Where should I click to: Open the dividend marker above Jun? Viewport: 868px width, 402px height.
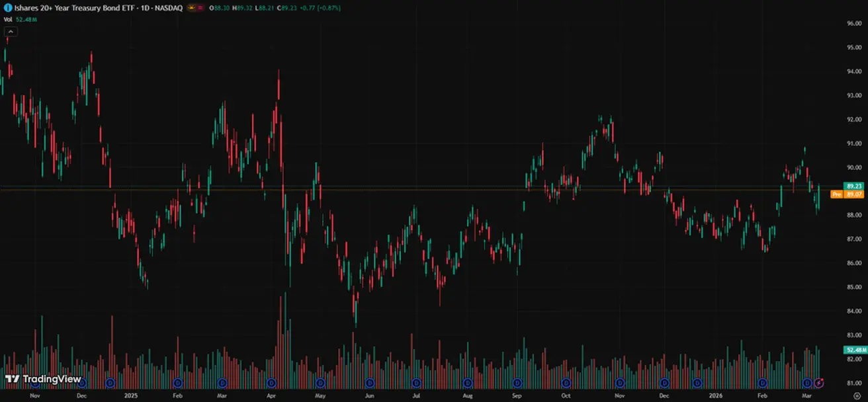click(370, 383)
